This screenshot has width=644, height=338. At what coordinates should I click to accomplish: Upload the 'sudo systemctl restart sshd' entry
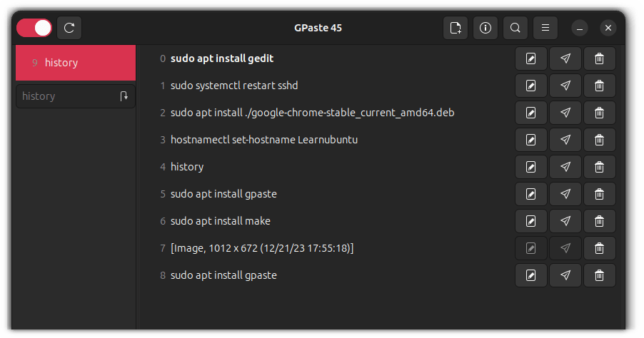(x=565, y=86)
